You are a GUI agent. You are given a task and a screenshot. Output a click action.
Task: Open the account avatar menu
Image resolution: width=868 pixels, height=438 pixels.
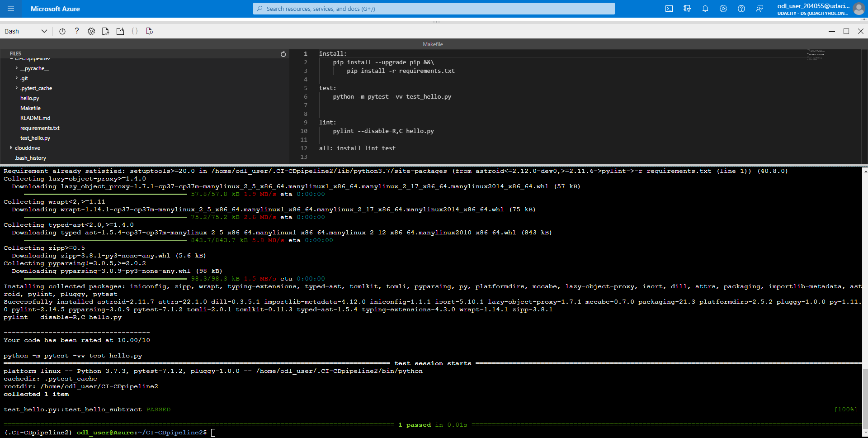pos(859,8)
